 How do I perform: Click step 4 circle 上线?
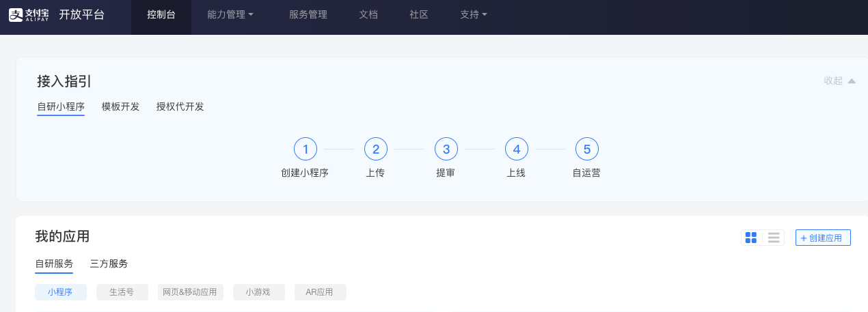point(517,149)
